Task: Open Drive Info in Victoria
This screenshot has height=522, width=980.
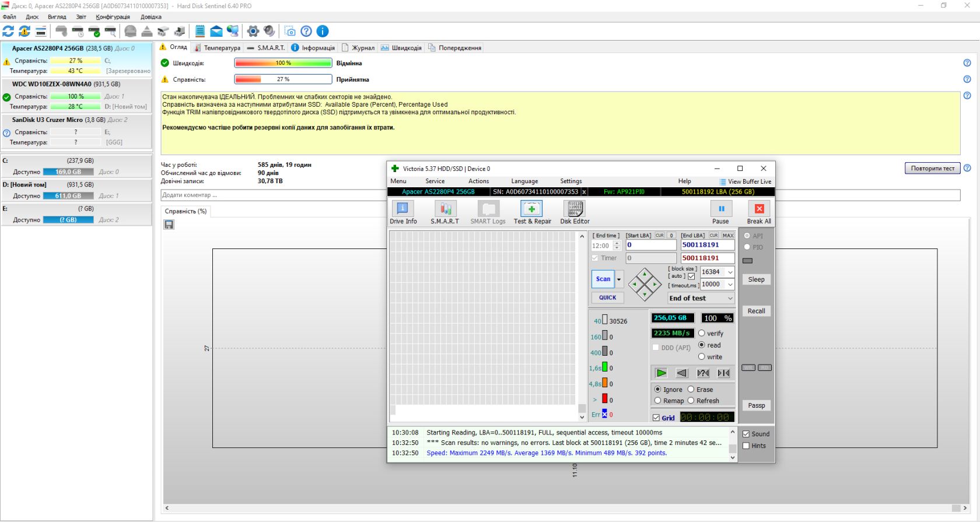Action: click(x=403, y=212)
